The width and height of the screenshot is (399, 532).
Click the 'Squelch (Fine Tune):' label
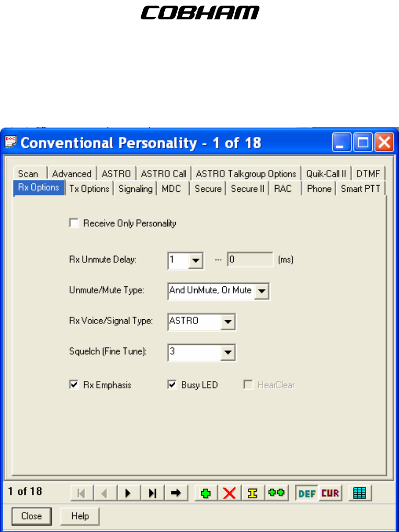click(108, 352)
